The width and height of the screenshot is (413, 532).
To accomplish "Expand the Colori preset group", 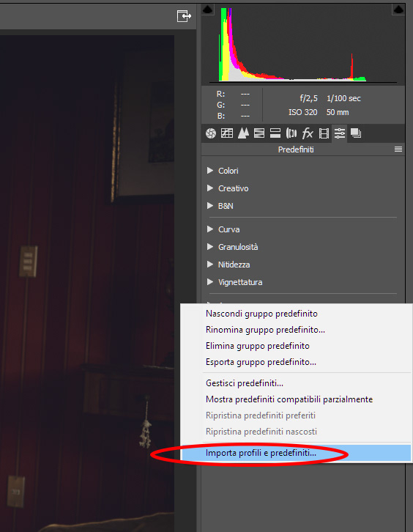I will click(x=223, y=171).
